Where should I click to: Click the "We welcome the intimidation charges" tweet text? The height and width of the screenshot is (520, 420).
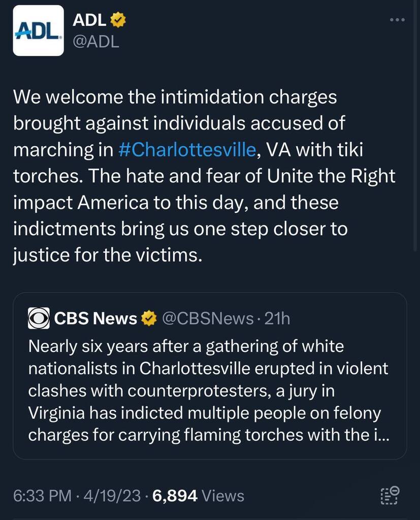coord(174,96)
